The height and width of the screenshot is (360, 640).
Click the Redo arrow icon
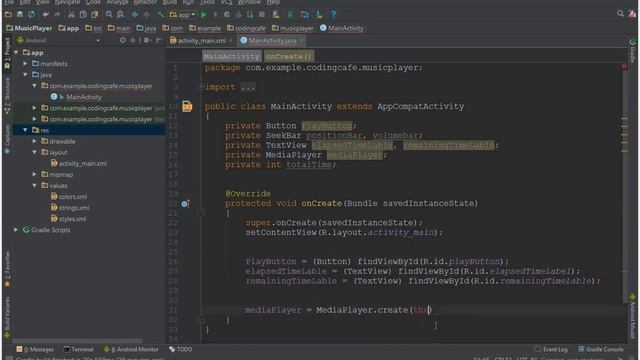coord(57,15)
